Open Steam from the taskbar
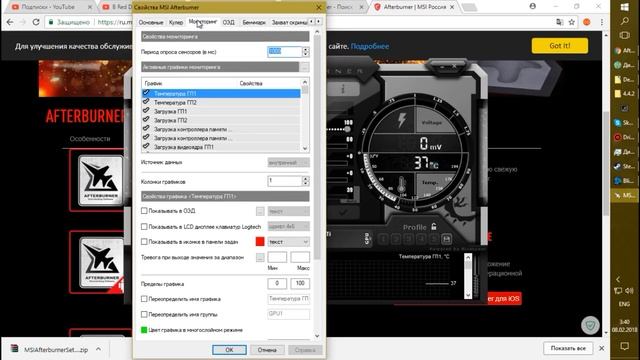Viewport: 640px width, 360px height. pos(624,166)
